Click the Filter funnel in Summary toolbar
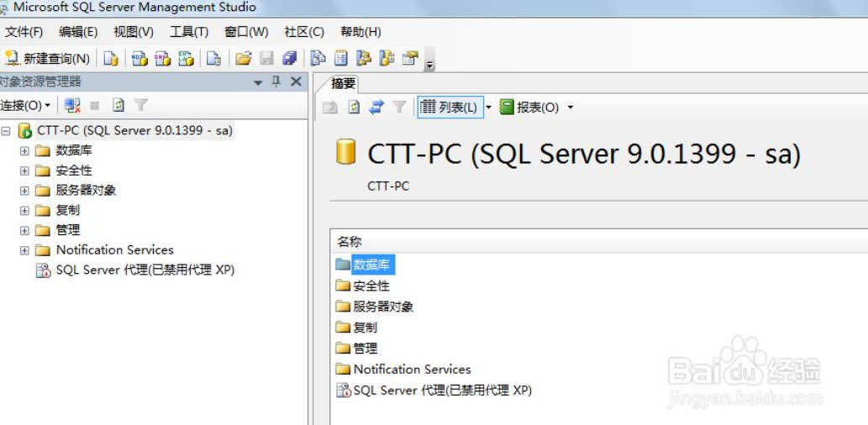 point(400,108)
